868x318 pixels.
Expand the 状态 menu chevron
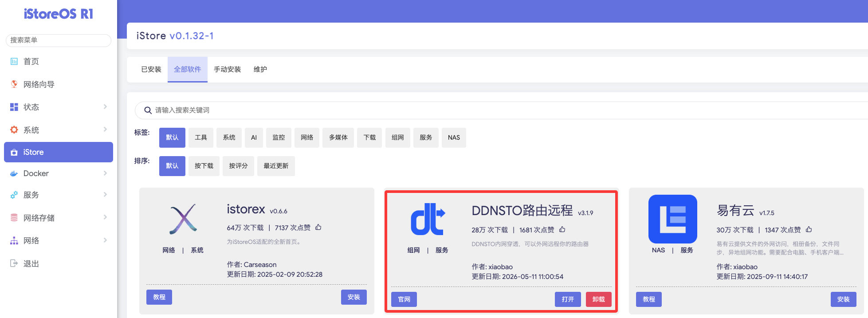tap(105, 106)
